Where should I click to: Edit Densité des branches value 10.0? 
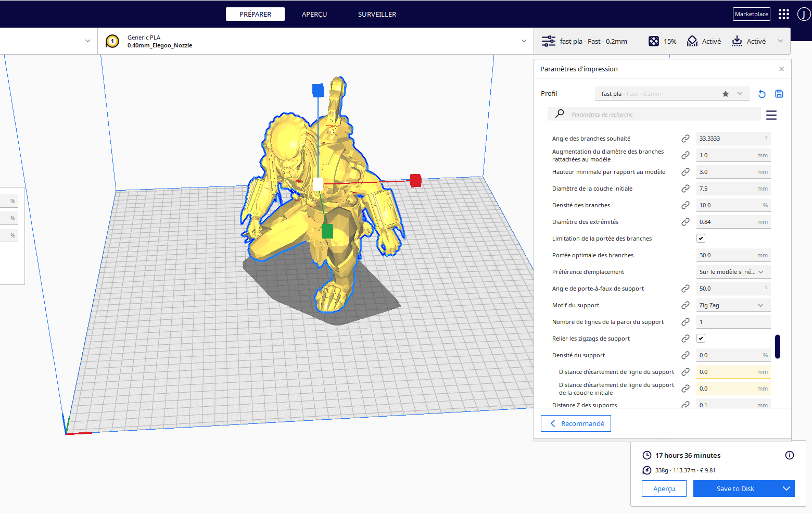coord(733,205)
